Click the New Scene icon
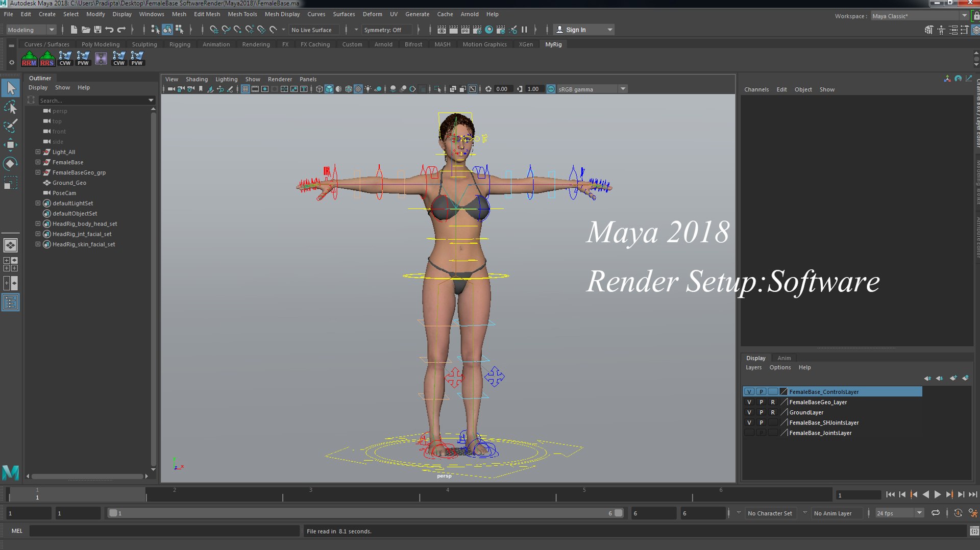The image size is (980, 550). click(x=74, y=30)
